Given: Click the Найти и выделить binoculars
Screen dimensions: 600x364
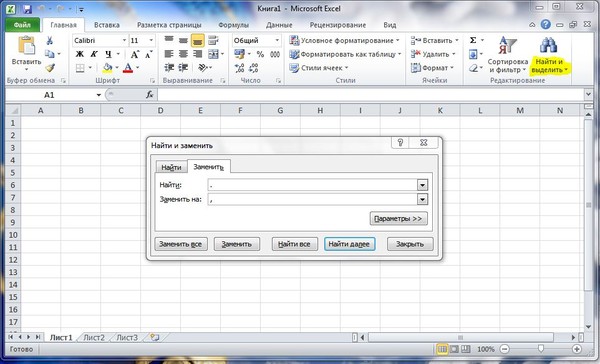Looking at the screenshot, I should 548,45.
